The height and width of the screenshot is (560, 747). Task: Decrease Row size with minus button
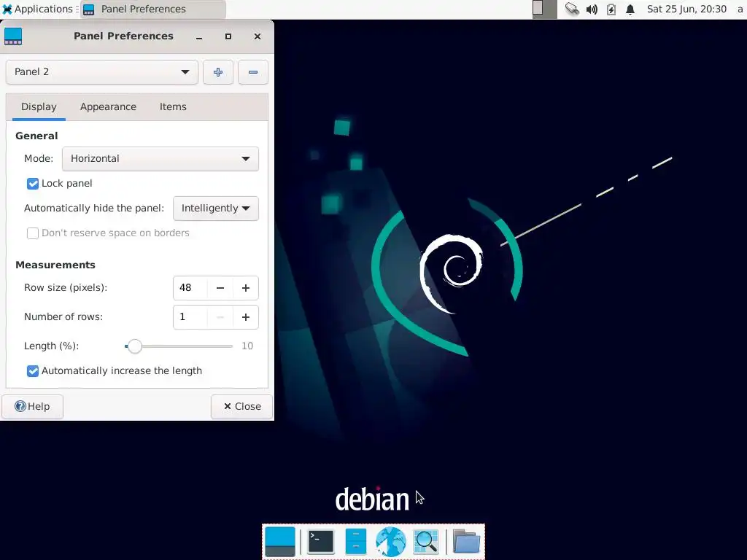(x=220, y=288)
